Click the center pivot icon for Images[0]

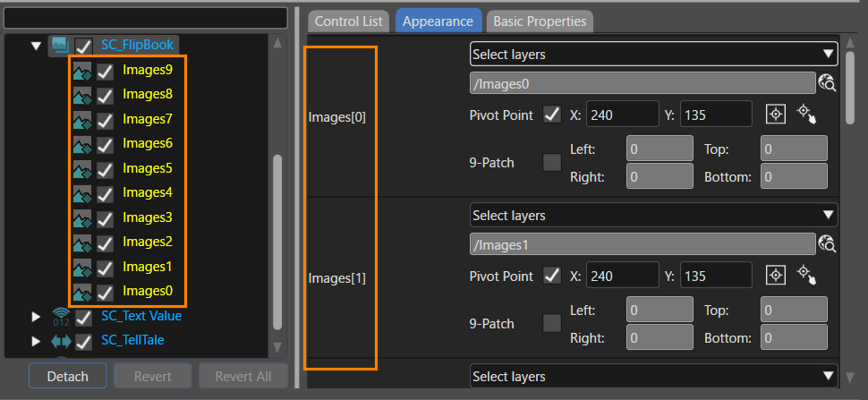pos(776,115)
